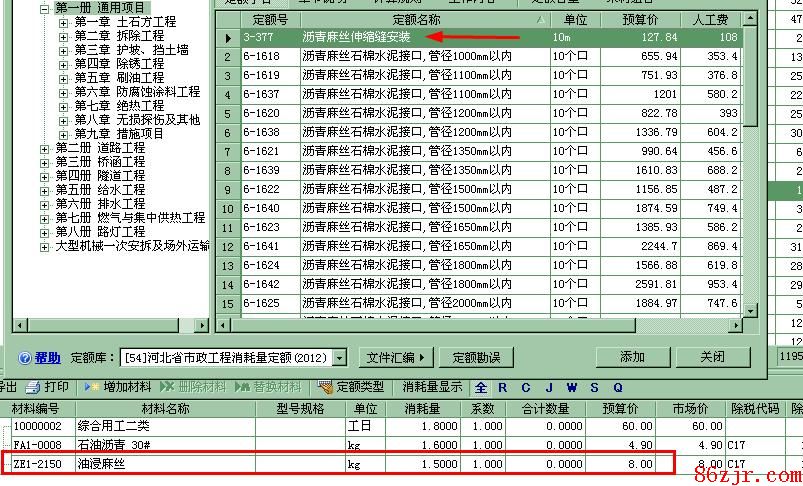This screenshot has width=803, height=486.
Task: Click the 文件汇编 menu button
Action: pyautogui.click(x=395, y=357)
